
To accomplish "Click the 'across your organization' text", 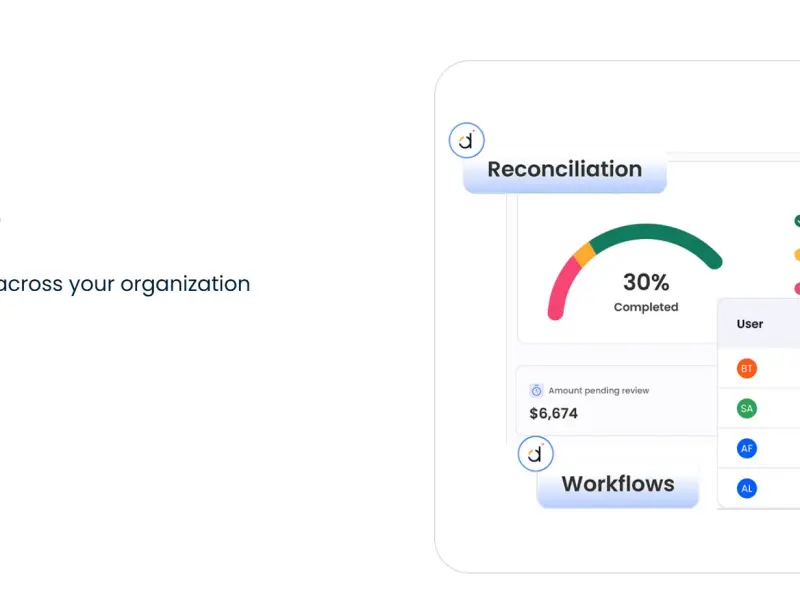I will click(124, 284).
